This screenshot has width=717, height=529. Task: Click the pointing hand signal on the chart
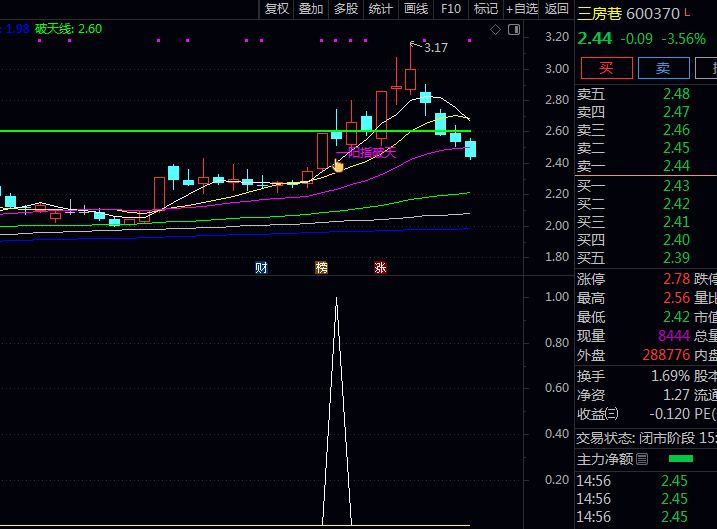(338, 165)
